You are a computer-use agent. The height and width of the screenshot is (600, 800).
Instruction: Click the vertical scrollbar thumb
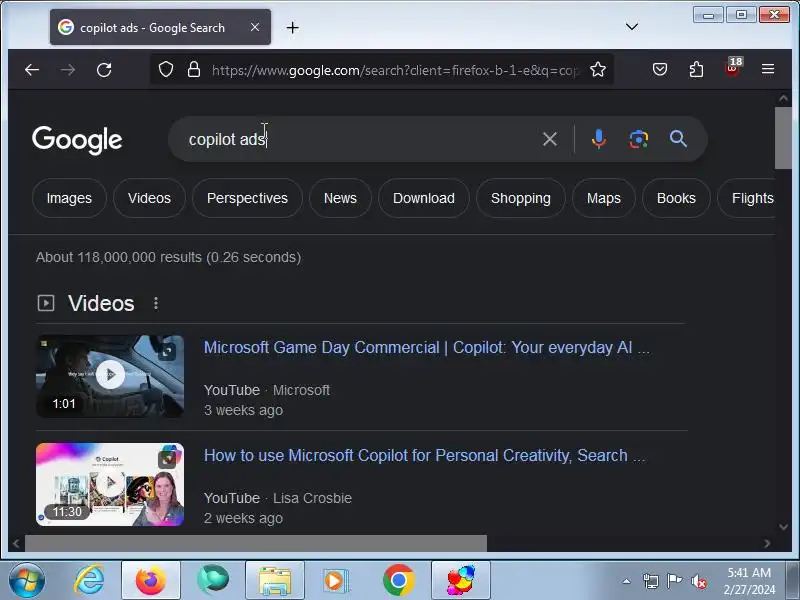click(783, 138)
